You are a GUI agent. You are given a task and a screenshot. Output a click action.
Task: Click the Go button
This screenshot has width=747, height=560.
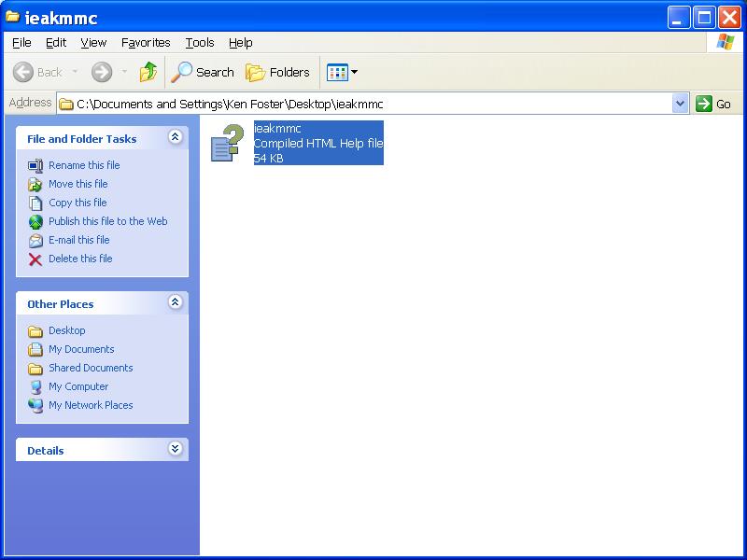click(713, 104)
